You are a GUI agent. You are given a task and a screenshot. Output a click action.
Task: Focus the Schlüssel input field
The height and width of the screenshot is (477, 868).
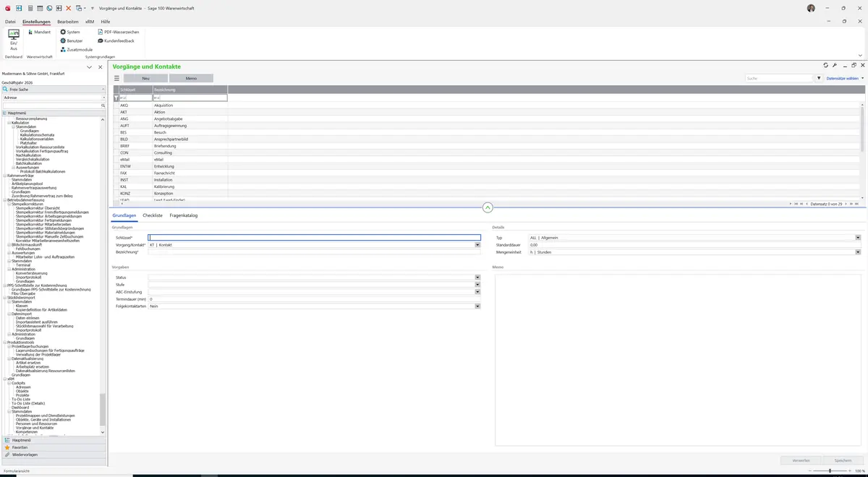click(314, 238)
